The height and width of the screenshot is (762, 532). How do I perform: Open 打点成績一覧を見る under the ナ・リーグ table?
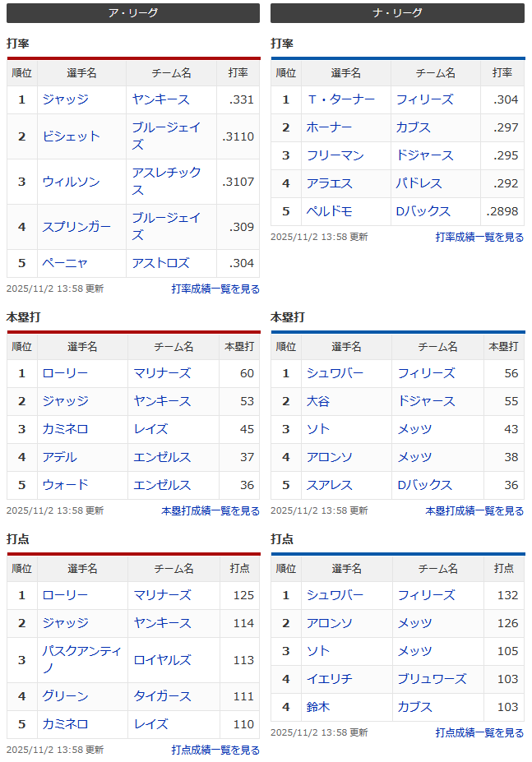pos(479,732)
